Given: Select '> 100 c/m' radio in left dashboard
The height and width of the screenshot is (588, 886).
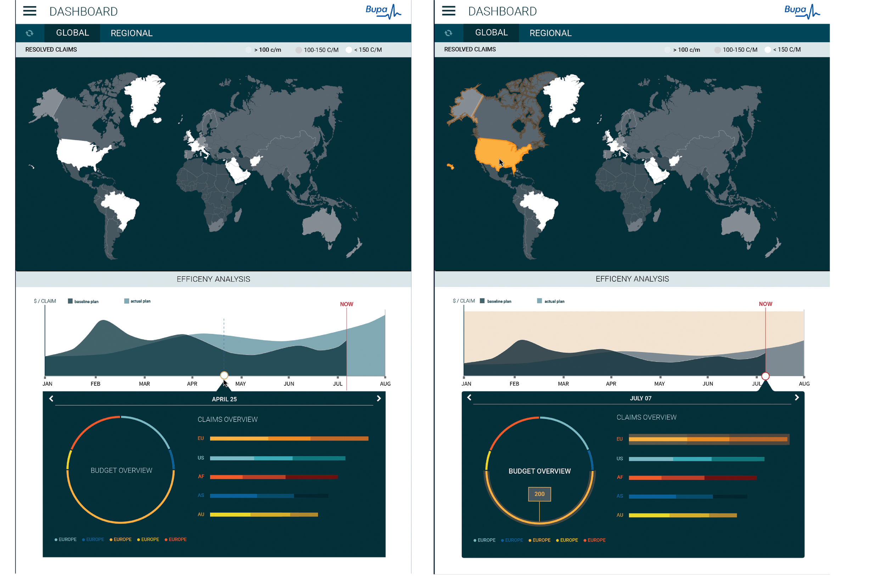Looking at the screenshot, I should point(248,50).
